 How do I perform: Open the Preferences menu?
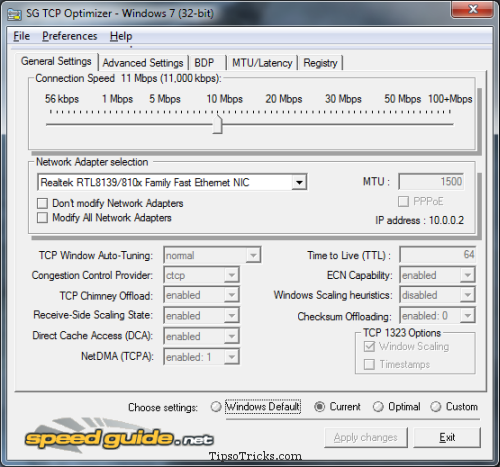tap(70, 36)
